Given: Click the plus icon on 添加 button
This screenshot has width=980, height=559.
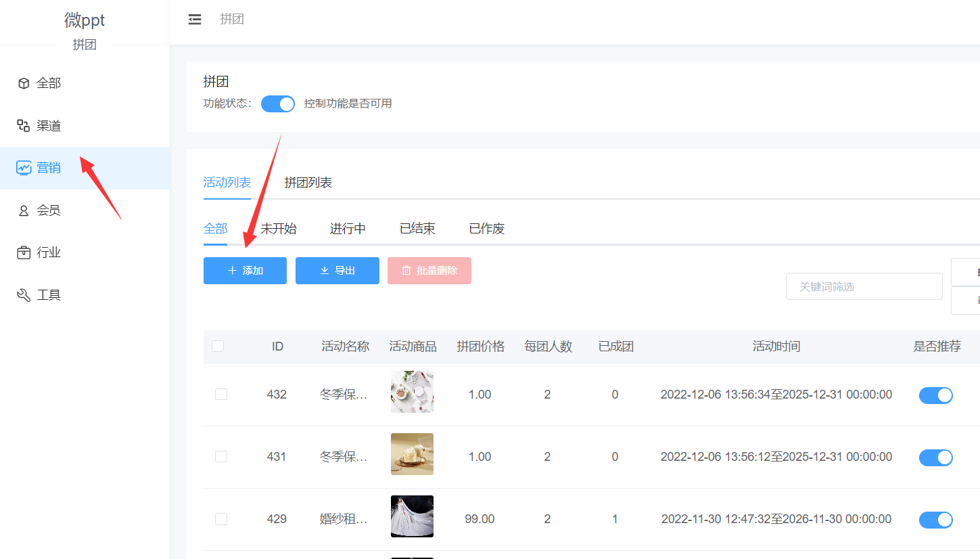Looking at the screenshot, I should click(x=233, y=271).
